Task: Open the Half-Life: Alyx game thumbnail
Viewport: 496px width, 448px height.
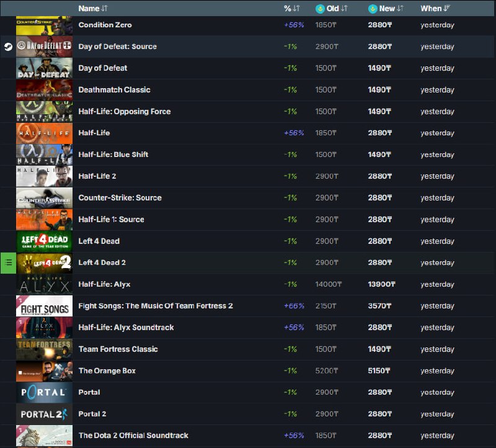Action: 44,284
